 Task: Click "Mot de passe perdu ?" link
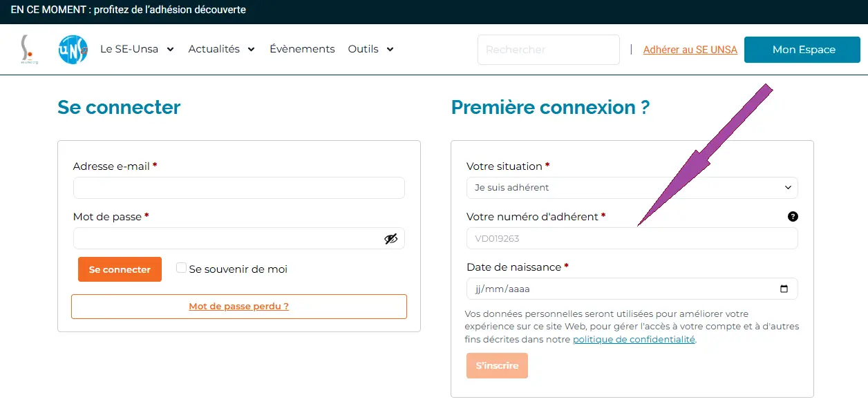point(238,307)
